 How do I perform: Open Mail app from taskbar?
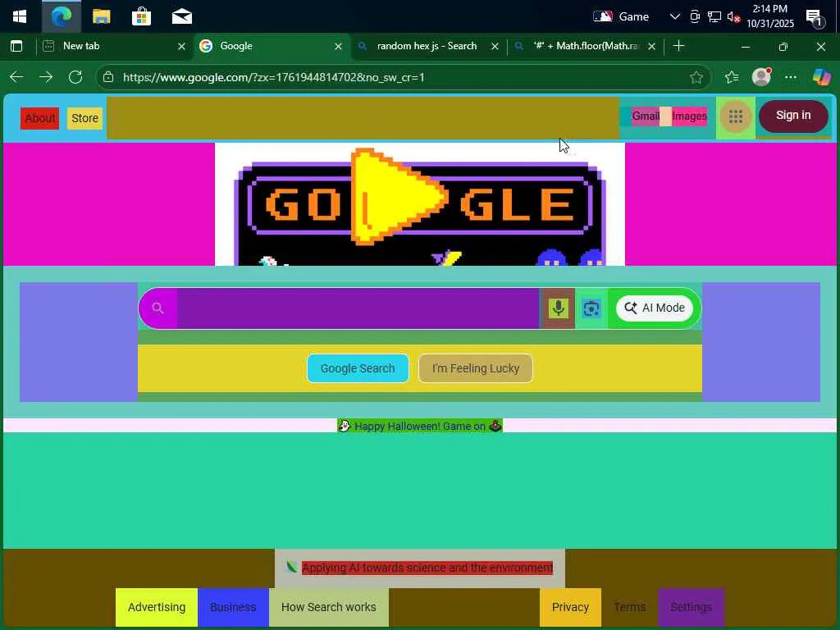[181, 16]
